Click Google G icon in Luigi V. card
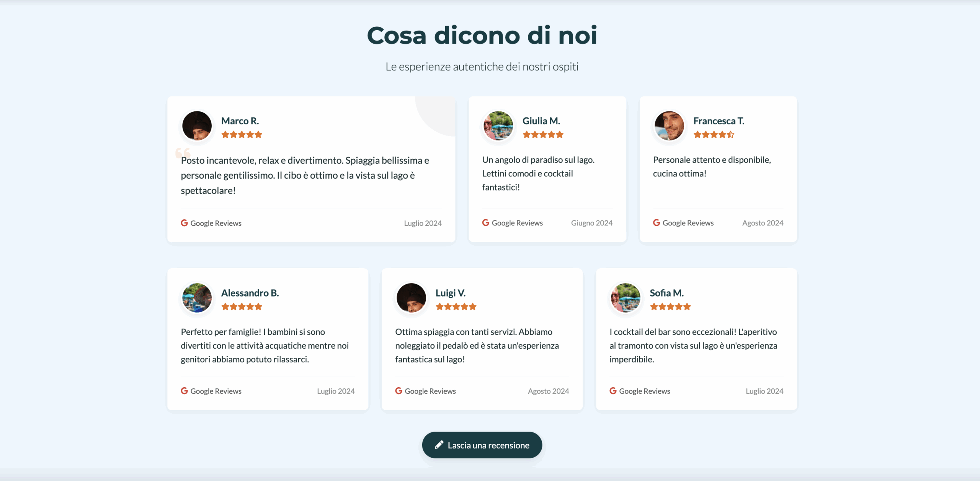The image size is (980, 481). [399, 391]
